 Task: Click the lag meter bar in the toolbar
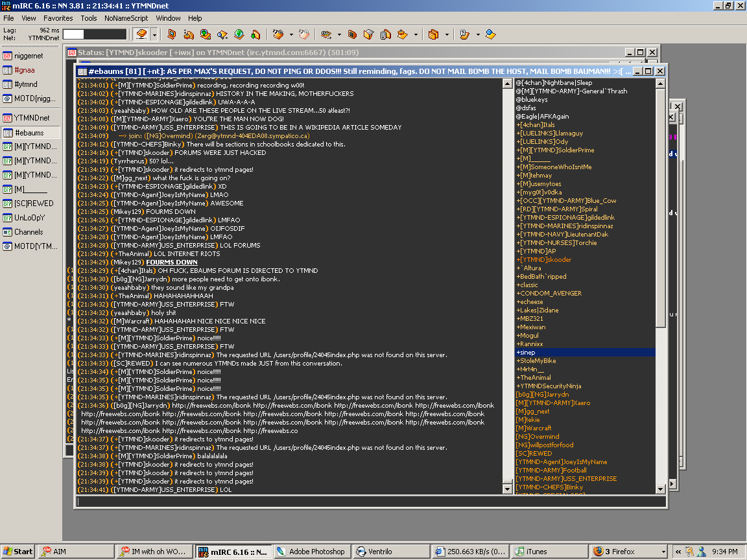[x=95, y=34]
